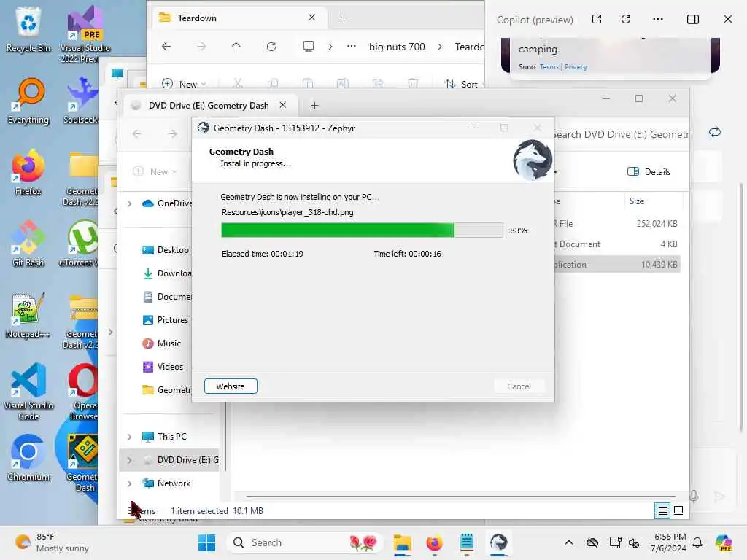Open Downloads in navigation pane
This screenshot has width=747, height=560.
tap(166, 273)
